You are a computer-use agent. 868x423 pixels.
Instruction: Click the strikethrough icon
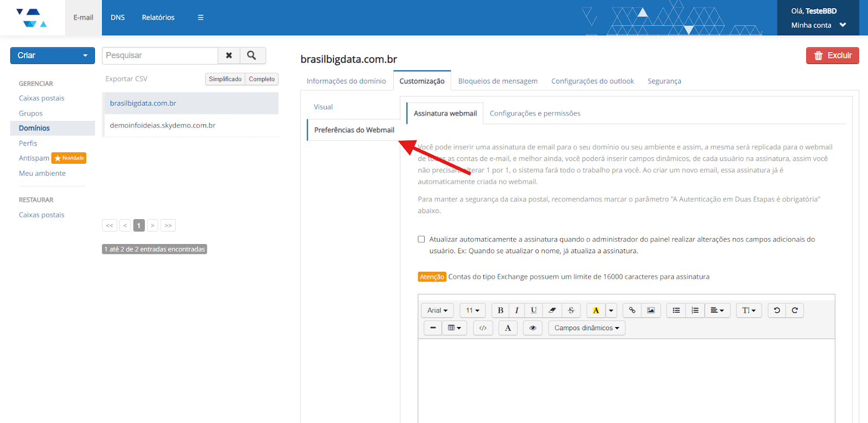point(571,310)
